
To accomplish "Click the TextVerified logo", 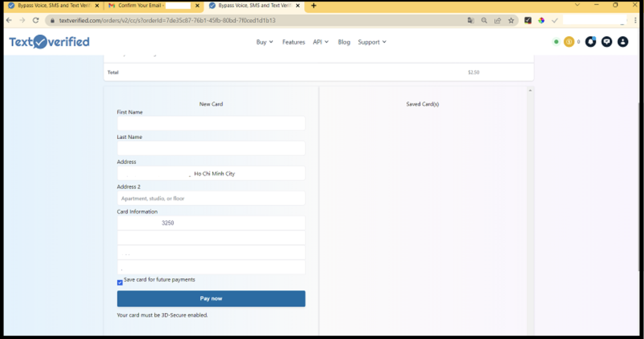I will [x=49, y=42].
